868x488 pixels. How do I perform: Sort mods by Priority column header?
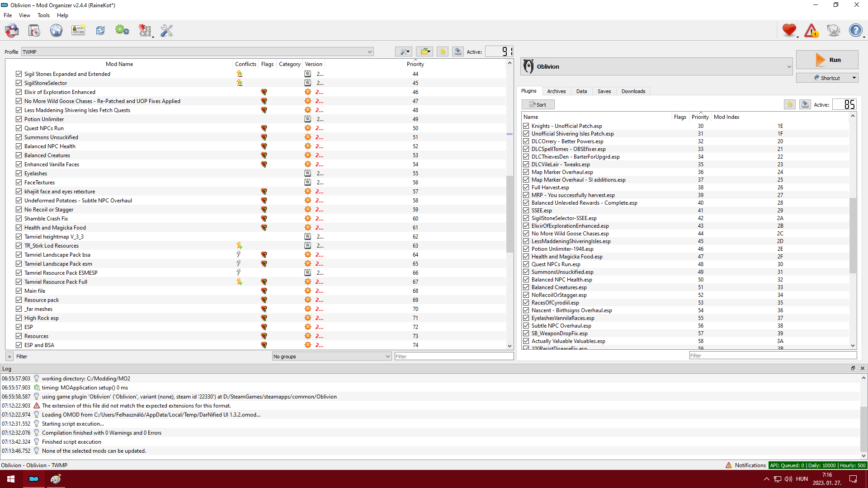click(415, 64)
